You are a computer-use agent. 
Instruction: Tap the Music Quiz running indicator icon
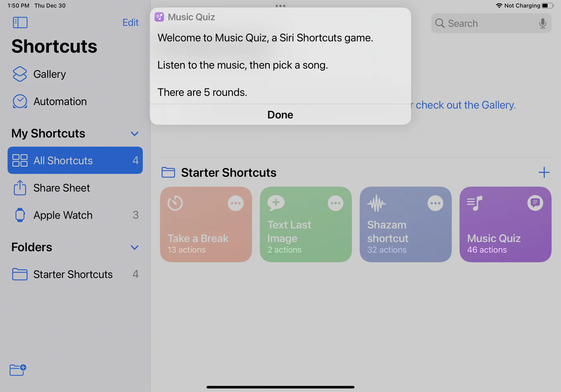pos(535,203)
